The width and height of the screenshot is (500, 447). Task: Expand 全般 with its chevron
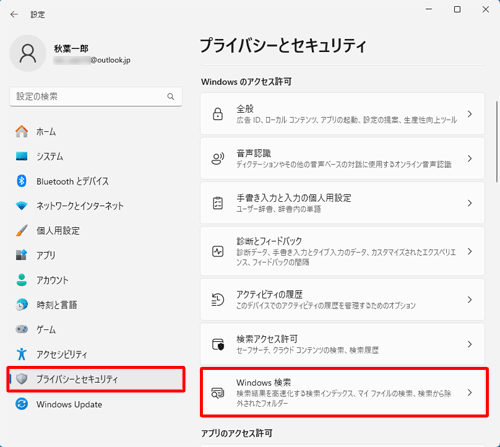click(470, 114)
